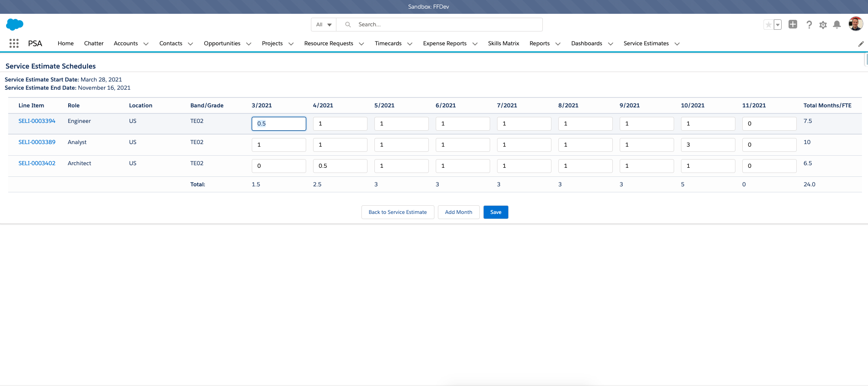Open Opportunities tab
Image resolution: width=868 pixels, height=386 pixels.
point(222,44)
